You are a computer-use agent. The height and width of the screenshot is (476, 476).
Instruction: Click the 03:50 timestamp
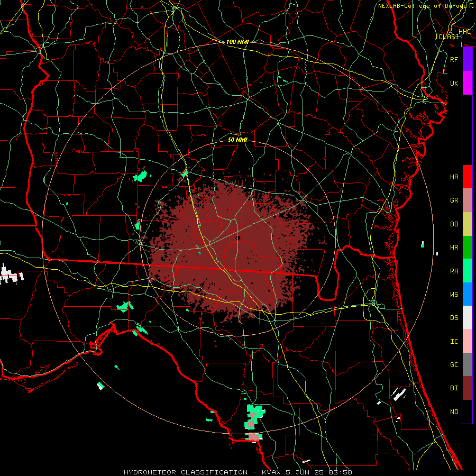(340, 472)
